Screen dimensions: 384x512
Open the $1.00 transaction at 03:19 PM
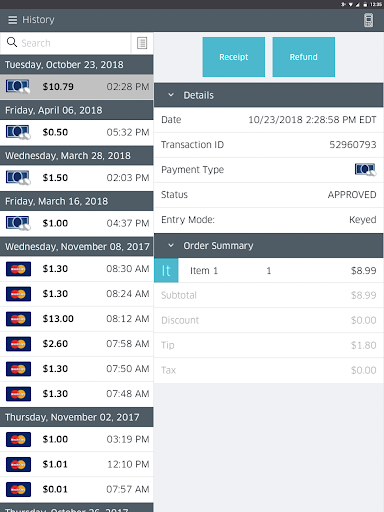pos(77,439)
